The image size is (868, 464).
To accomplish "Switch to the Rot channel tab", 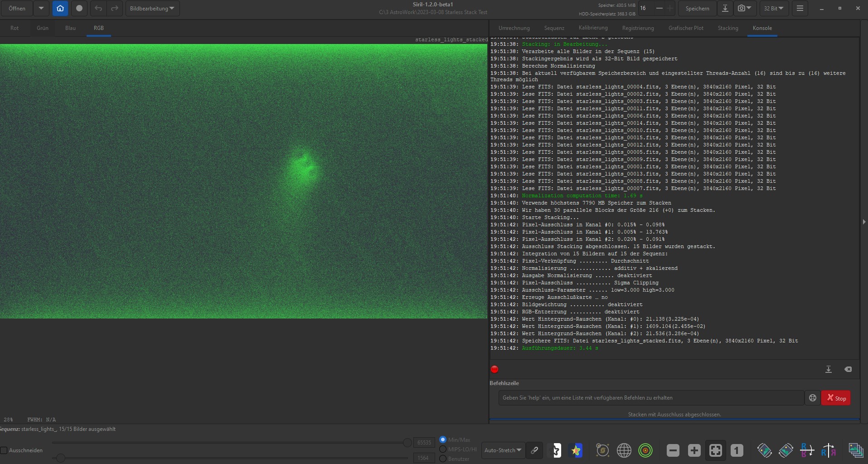I will point(15,28).
